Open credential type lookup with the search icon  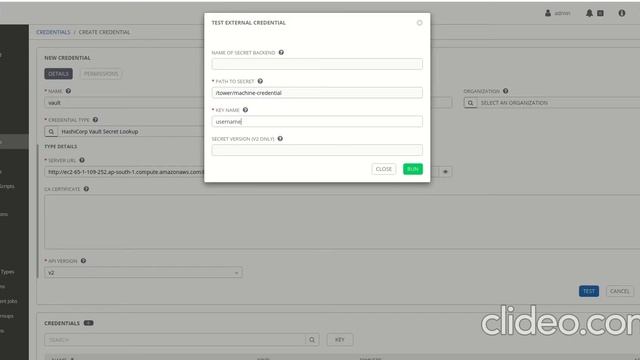(x=51, y=132)
